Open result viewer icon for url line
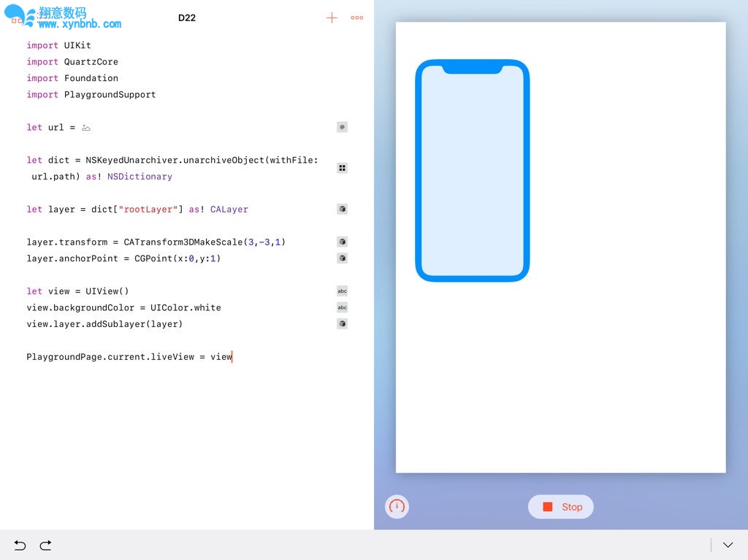Image resolution: width=748 pixels, height=560 pixels. click(342, 127)
